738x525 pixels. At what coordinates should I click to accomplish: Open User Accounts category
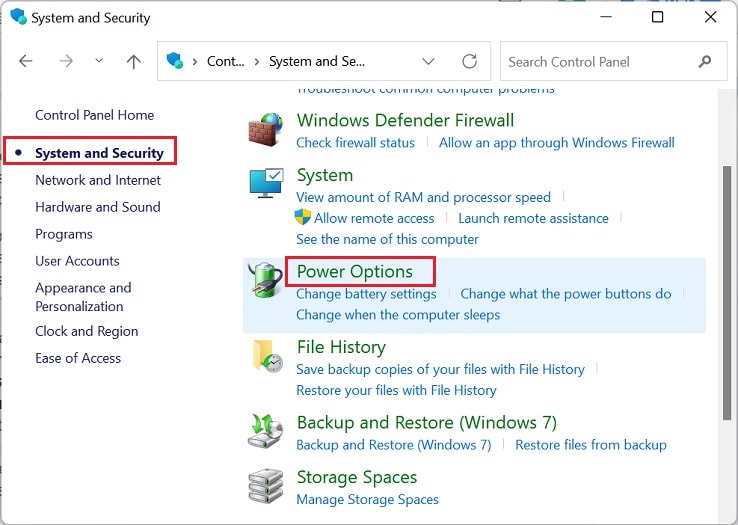tap(77, 261)
